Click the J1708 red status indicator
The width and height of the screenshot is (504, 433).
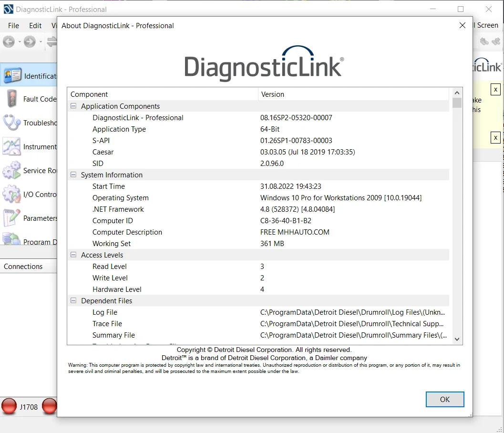tap(9, 406)
